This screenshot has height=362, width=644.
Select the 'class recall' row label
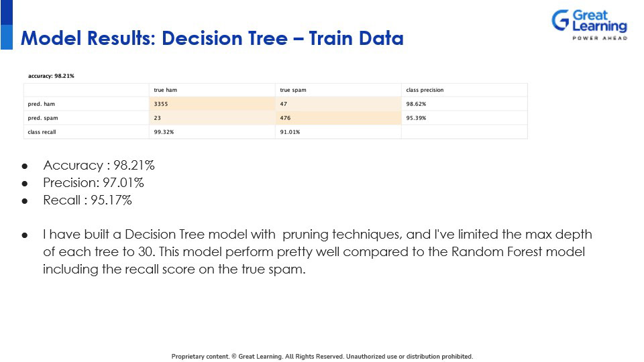42,132
